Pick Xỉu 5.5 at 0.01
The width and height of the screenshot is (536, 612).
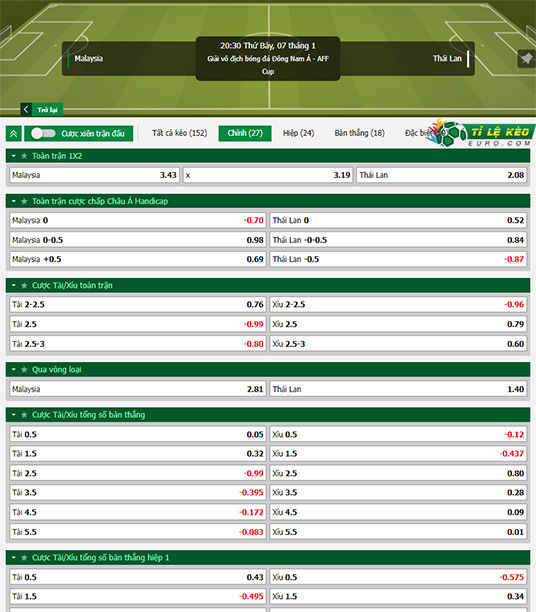click(398, 532)
